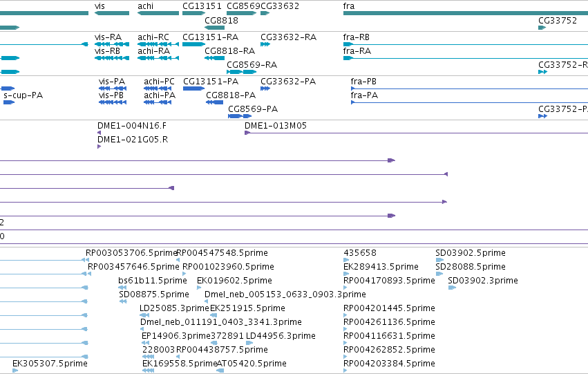Click the RP004438757.5prime label

[222, 350]
